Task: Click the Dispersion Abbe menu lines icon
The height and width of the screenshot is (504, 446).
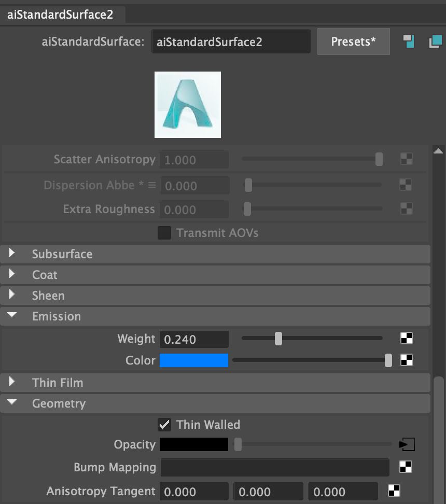Action: 152,185
